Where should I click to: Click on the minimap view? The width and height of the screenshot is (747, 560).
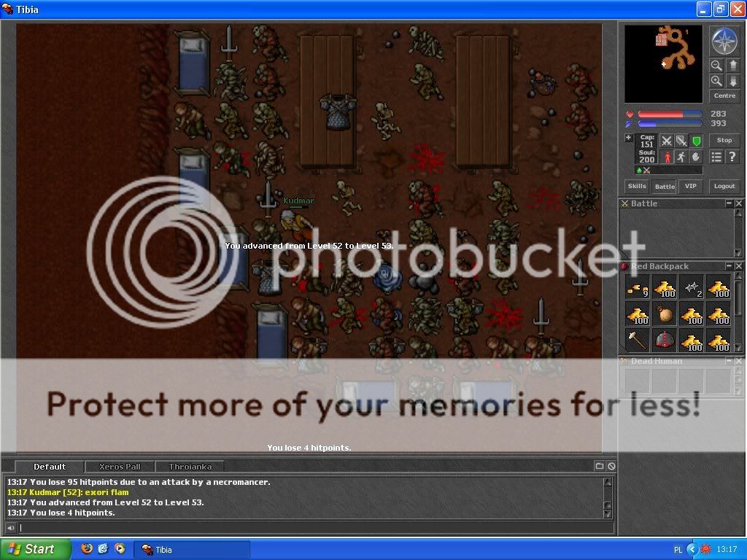coord(663,64)
